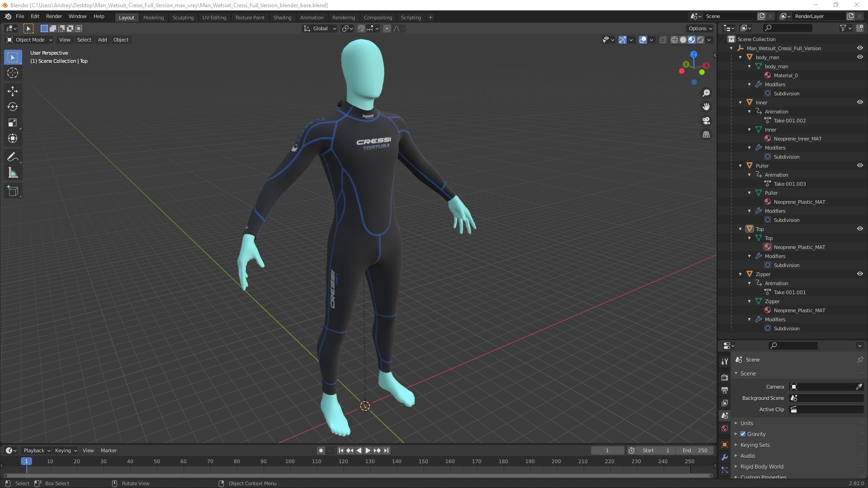
Task: Expand the Keying Sets panel
Action: click(x=755, y=445)
